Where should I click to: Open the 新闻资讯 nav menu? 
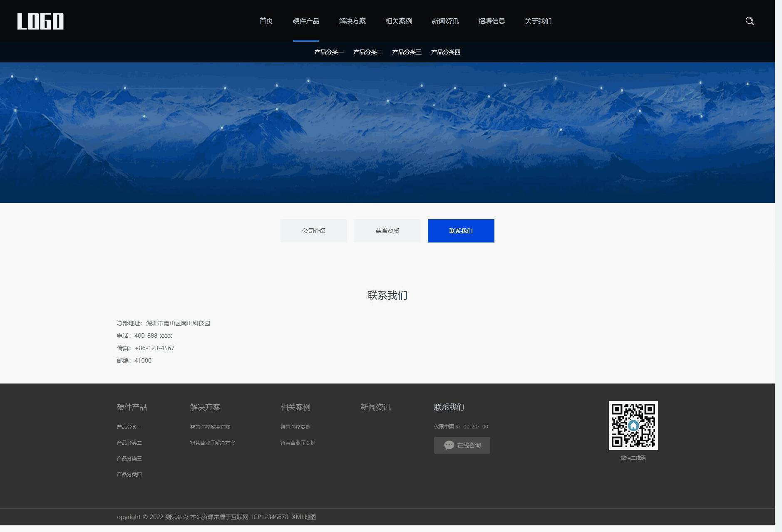click(x=445, y=21)
